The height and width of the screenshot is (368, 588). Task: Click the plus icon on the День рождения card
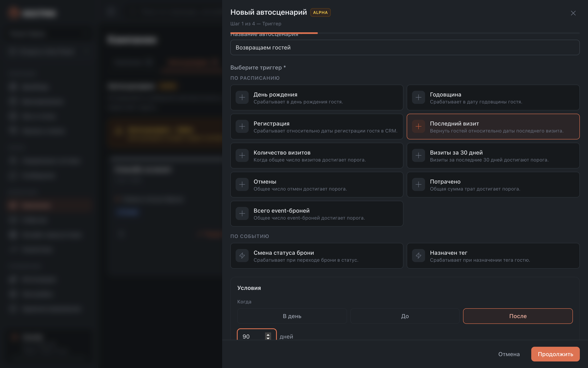click(x=242, y=98)
